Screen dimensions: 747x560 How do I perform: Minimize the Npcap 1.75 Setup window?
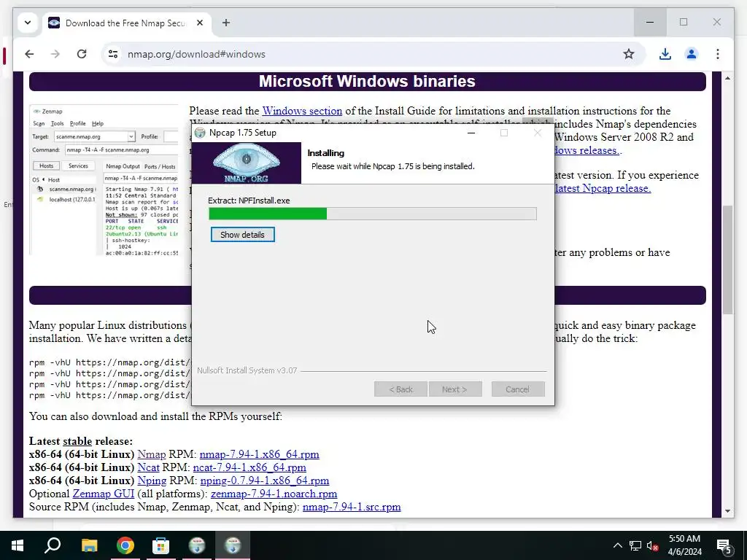click(x=471, y=133)
